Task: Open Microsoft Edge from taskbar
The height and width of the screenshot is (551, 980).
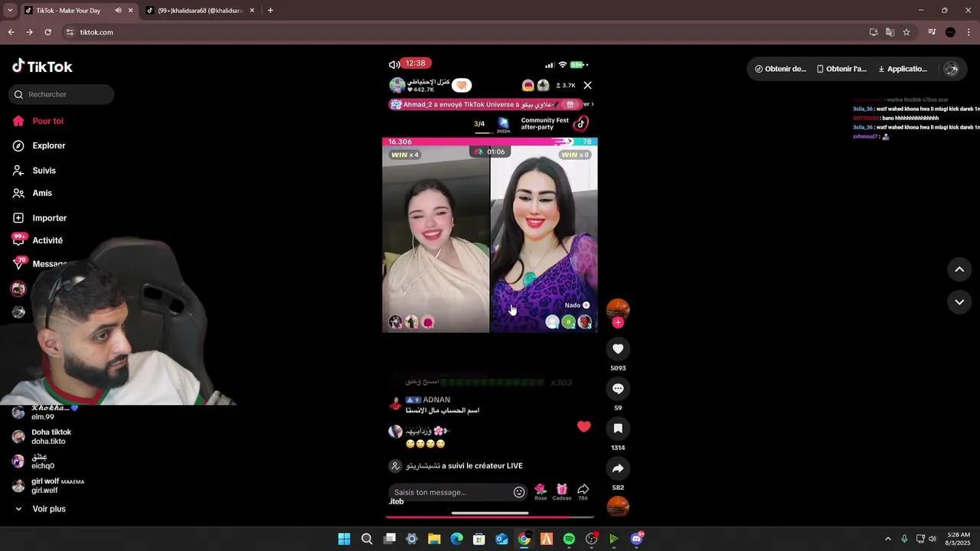Action: click(x=456, y=539)
